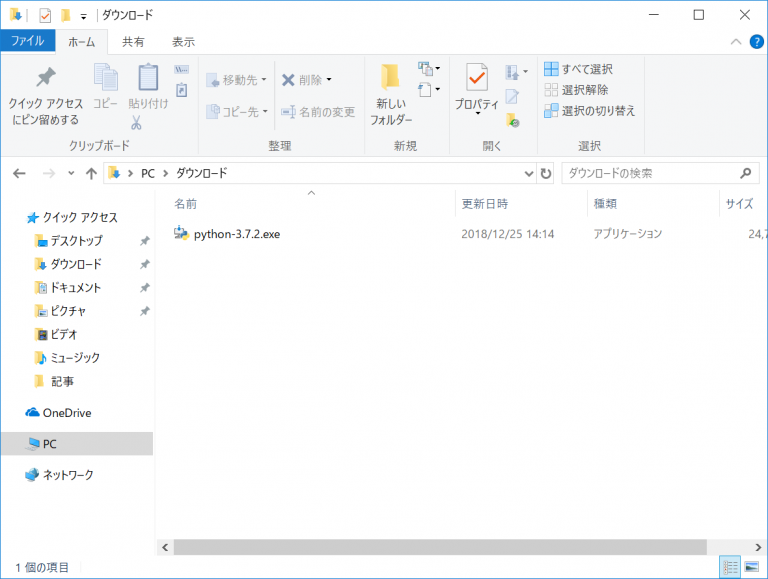The width and height of the screenshot is (768, 579).
Task: Click the horizontal scrollbar in file pane
Action: coord(440,547)
